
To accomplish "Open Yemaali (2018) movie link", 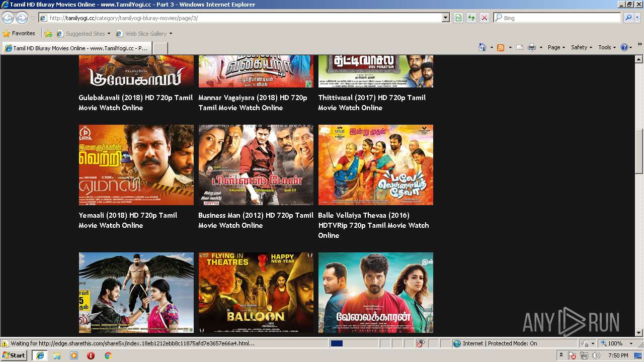I will tap(128, 220).
